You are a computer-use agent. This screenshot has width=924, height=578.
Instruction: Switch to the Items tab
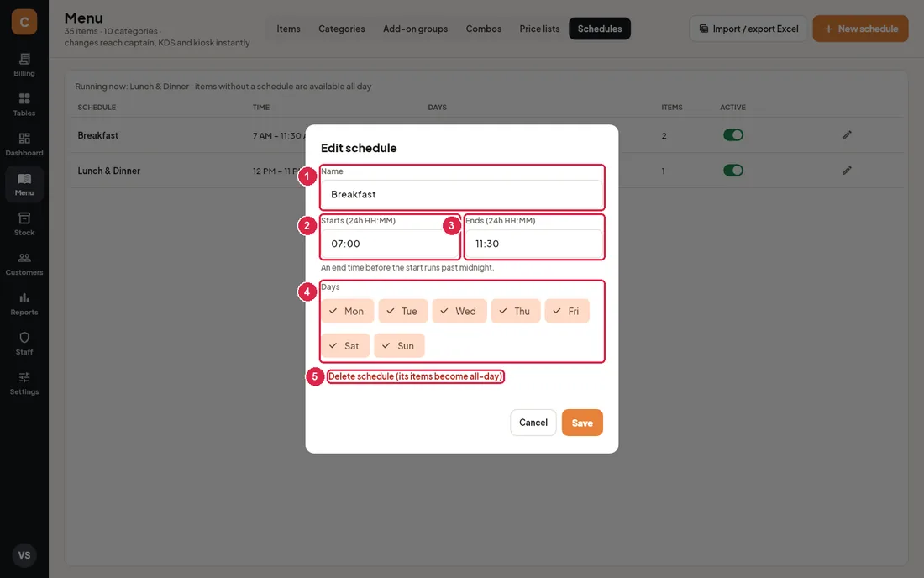point(289,29)
